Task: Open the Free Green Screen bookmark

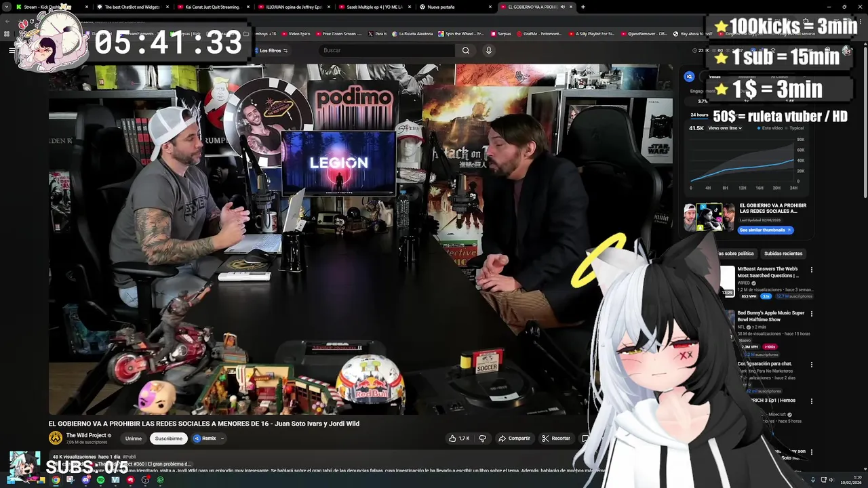Action: click(338, 33)
